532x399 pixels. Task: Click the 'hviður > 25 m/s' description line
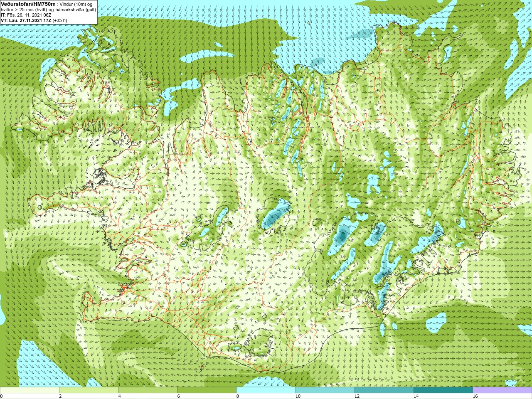[48, 10]
